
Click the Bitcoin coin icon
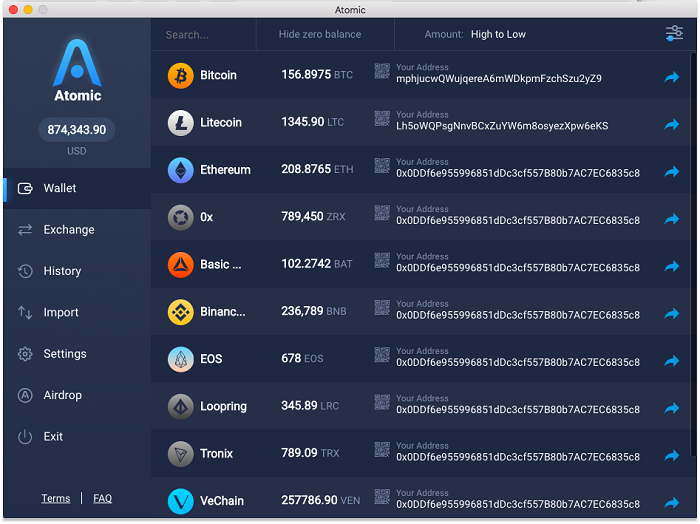tap(180, 75)
